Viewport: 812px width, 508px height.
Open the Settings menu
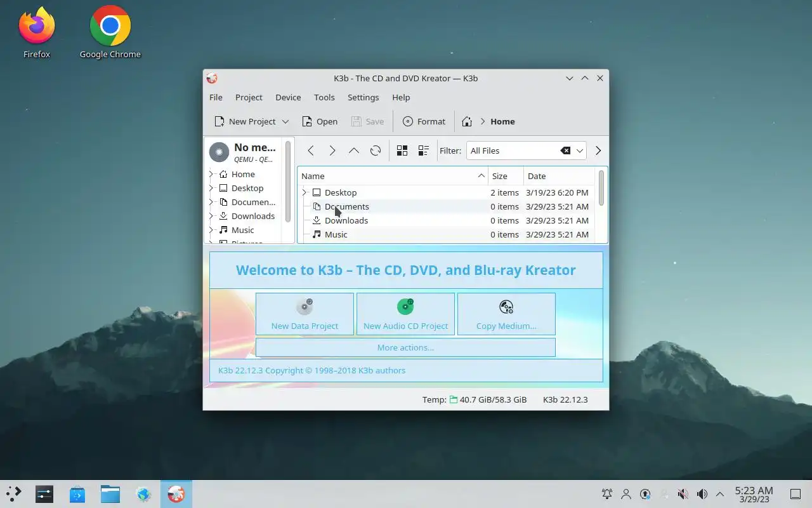(363, 97)
